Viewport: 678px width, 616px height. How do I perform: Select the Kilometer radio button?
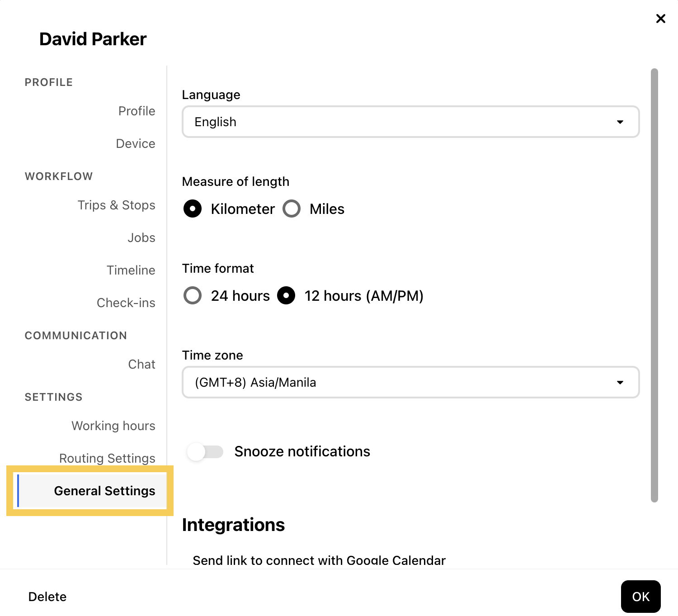tap(193, 208)
